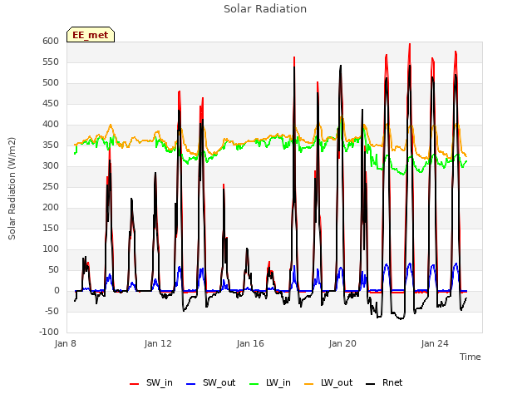Image resolution: width=532 pixels, height=399 pixels.
Task: Click the Solar Radiation chart title
Action: (x=265, y=9)
